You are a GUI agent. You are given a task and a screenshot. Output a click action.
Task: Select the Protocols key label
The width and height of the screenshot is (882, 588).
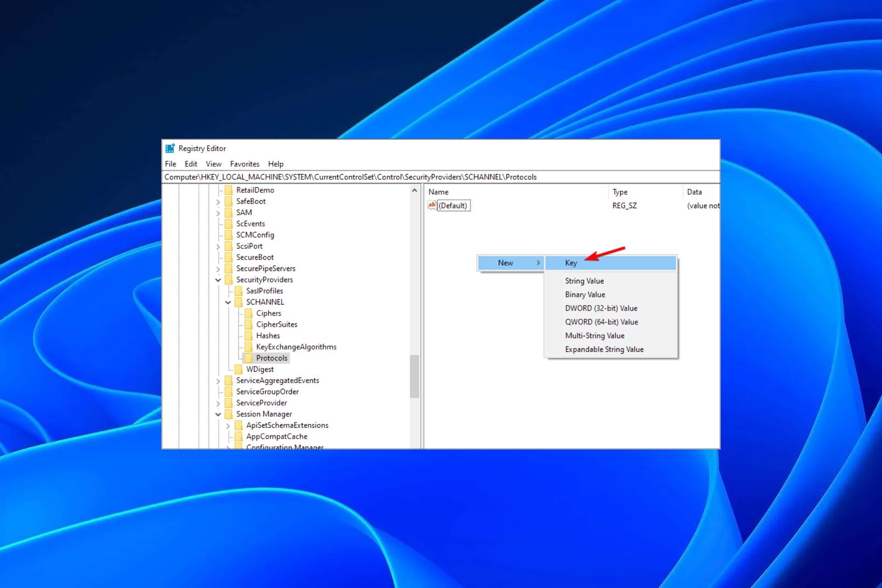[x=272, y=358]
